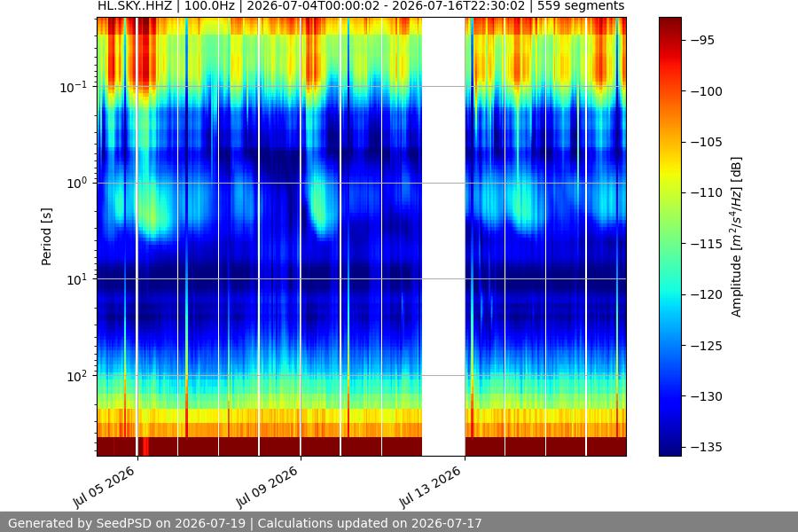
Task: Click the −120 colorbar tick label
Action: point(706,294)
